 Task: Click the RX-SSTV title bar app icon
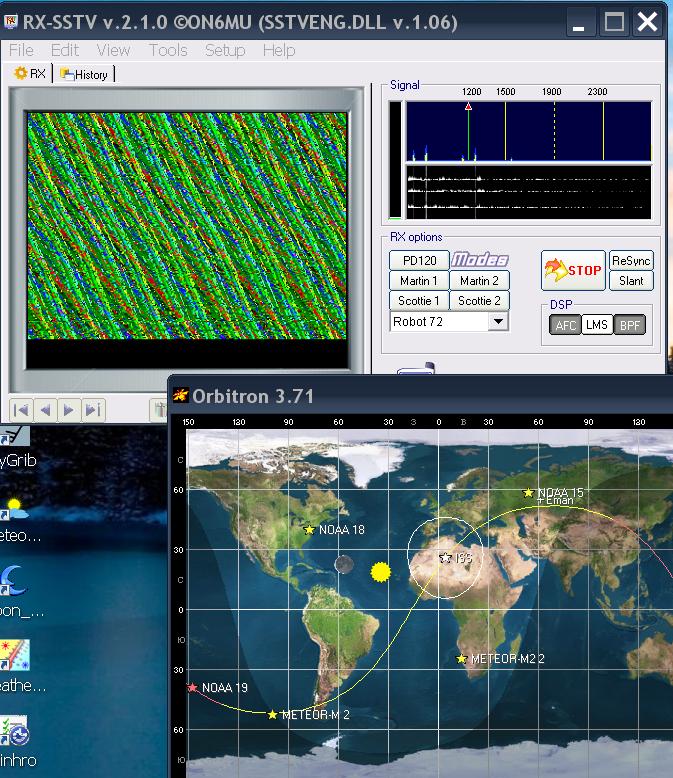pos(11,22)
